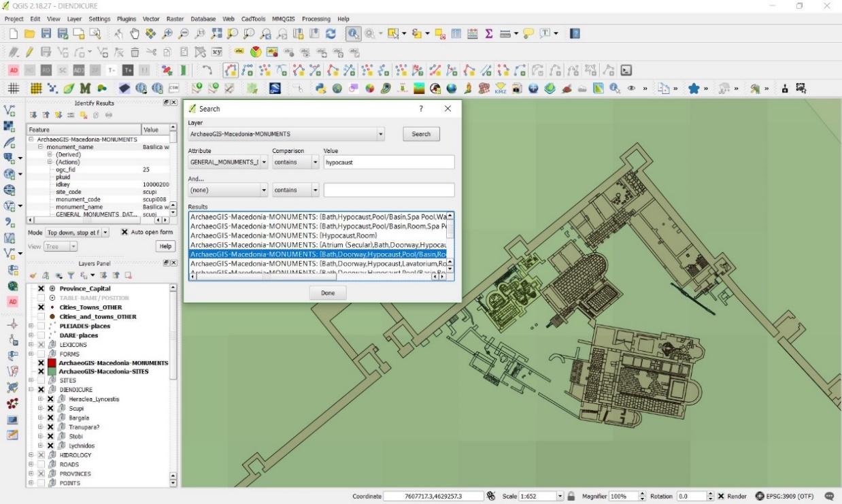Click the Search button
Screen dimensions: 842x504
tap(421, 134)
